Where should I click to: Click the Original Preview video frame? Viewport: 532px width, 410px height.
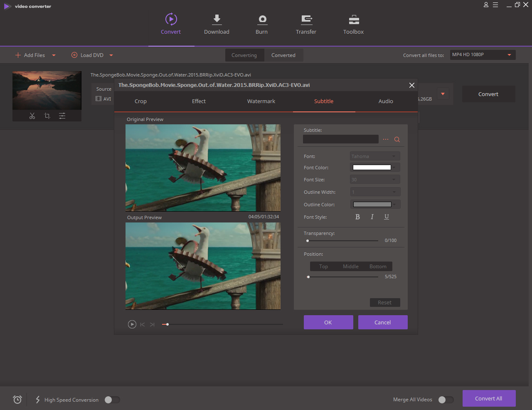pos(203,168)
